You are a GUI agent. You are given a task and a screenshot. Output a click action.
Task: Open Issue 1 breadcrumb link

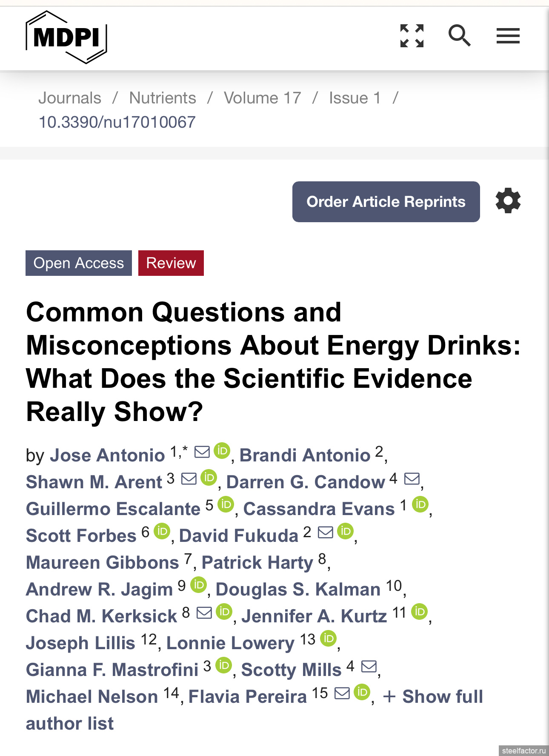(x=355, y=98)
